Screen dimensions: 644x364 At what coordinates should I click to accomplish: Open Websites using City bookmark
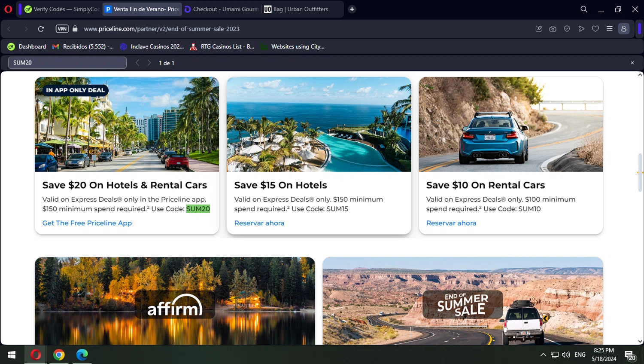[292, 46]
